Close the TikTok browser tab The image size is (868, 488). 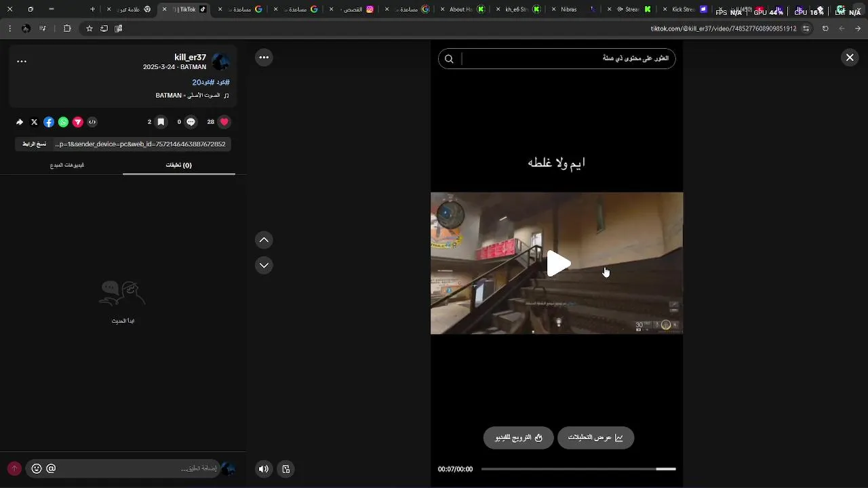point(164,9)
